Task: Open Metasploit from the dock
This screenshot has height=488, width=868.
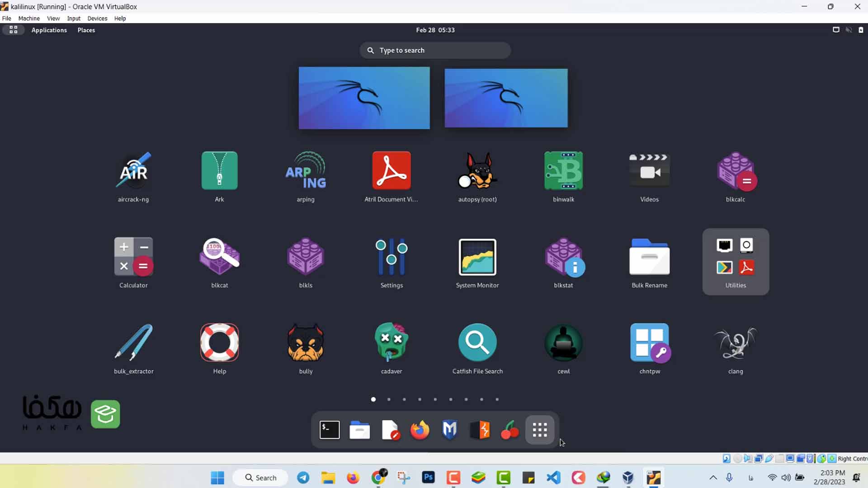Action: click(450, 430)
